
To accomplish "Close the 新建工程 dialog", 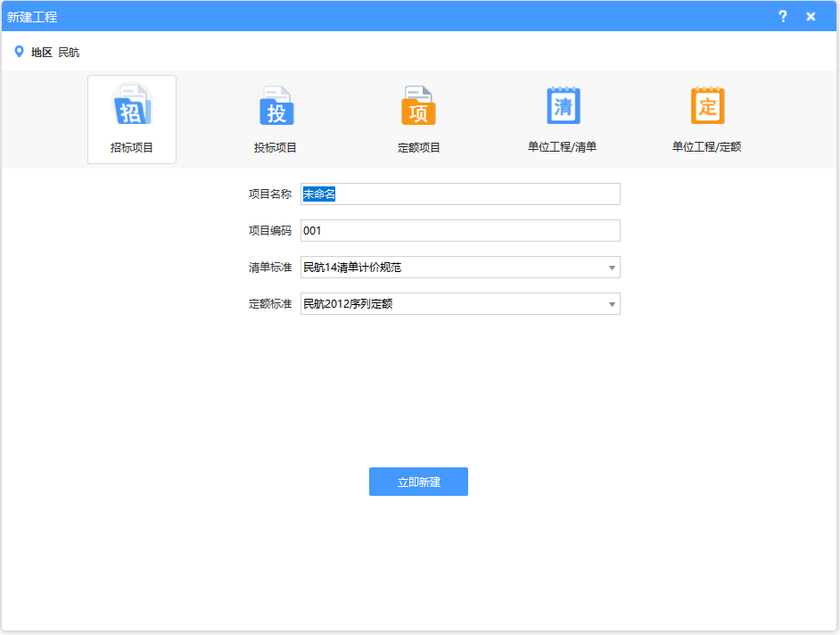I will (x=811, y=16).
